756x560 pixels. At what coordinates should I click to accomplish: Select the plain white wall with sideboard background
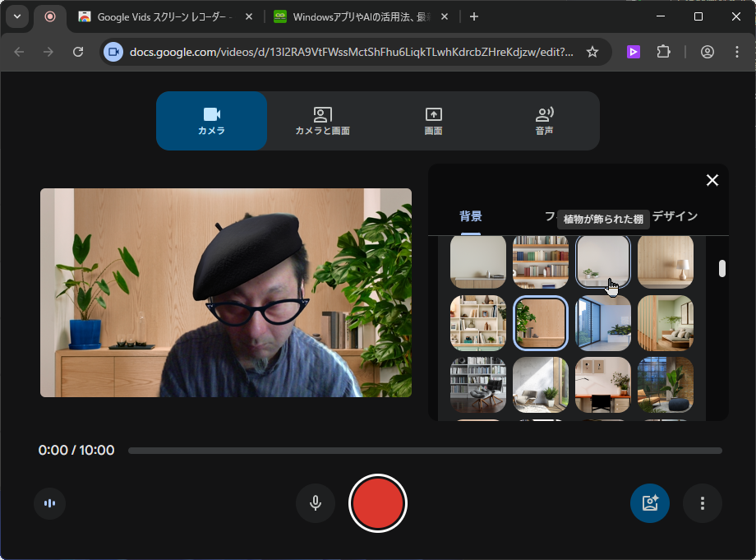tap(478, 262)
